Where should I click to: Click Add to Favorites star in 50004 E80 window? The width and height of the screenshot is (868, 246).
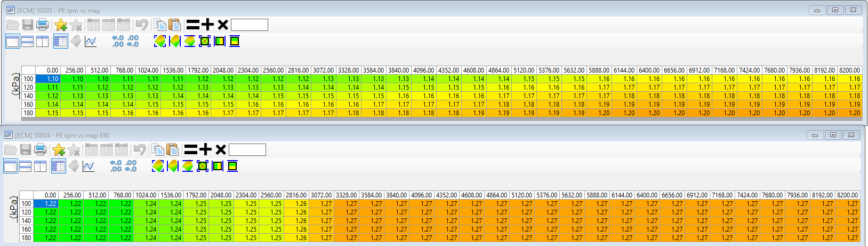pyautogui.click(x=59, y=149)
